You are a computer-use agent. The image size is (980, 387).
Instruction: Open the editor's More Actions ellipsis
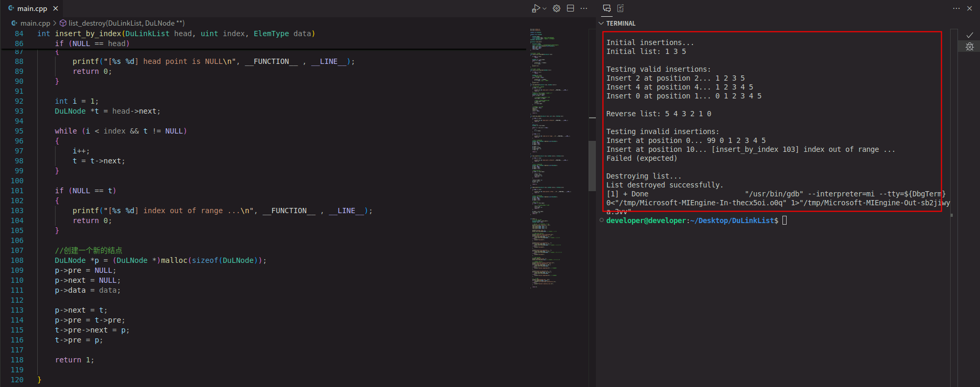[x=584, y=8]
